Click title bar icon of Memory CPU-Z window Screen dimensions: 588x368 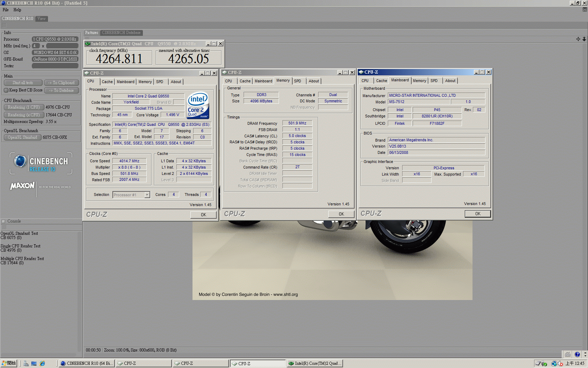pyautogui.click(x=225, y=72)
